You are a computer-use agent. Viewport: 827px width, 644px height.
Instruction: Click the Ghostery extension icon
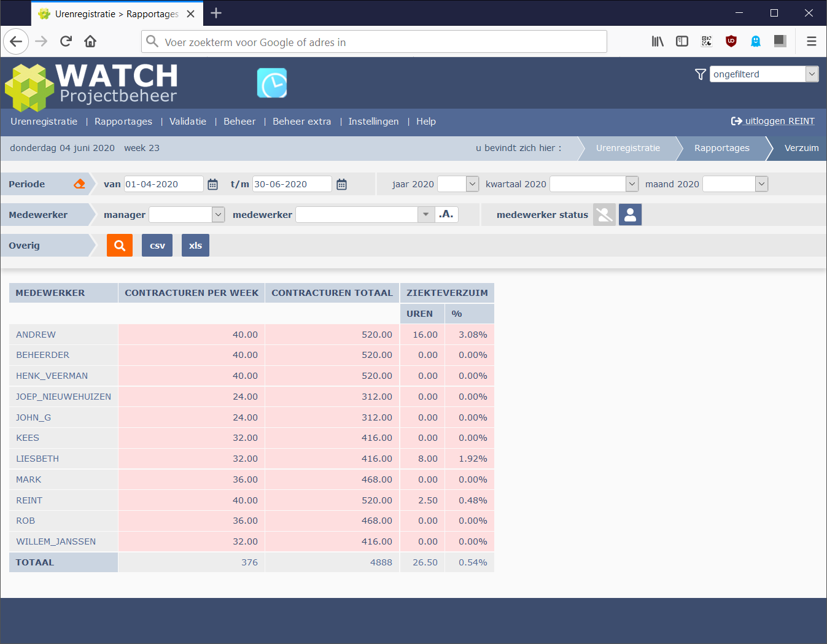[756, 41]
